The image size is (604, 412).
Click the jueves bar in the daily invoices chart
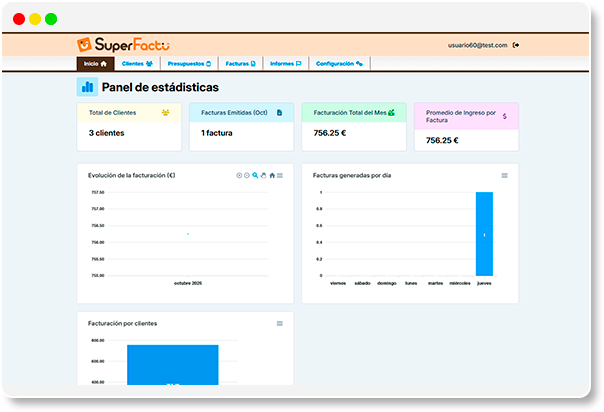tap(484, 234)
